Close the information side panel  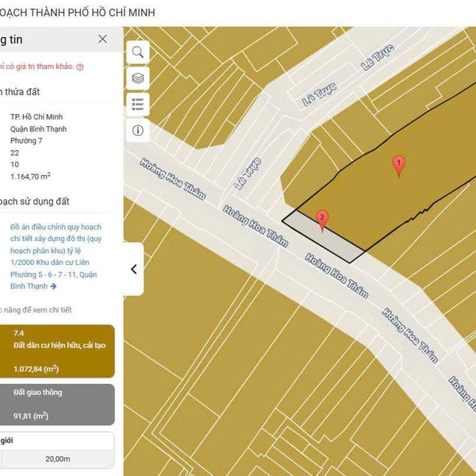tap(102, 39)
